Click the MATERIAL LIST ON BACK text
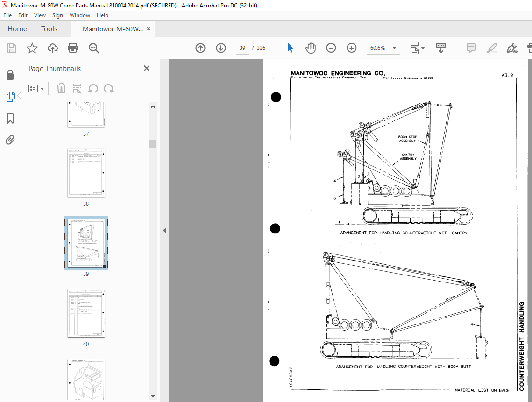The width and height of the screenshot is (532, 402). pyautogui.click(x=482, y=390)
